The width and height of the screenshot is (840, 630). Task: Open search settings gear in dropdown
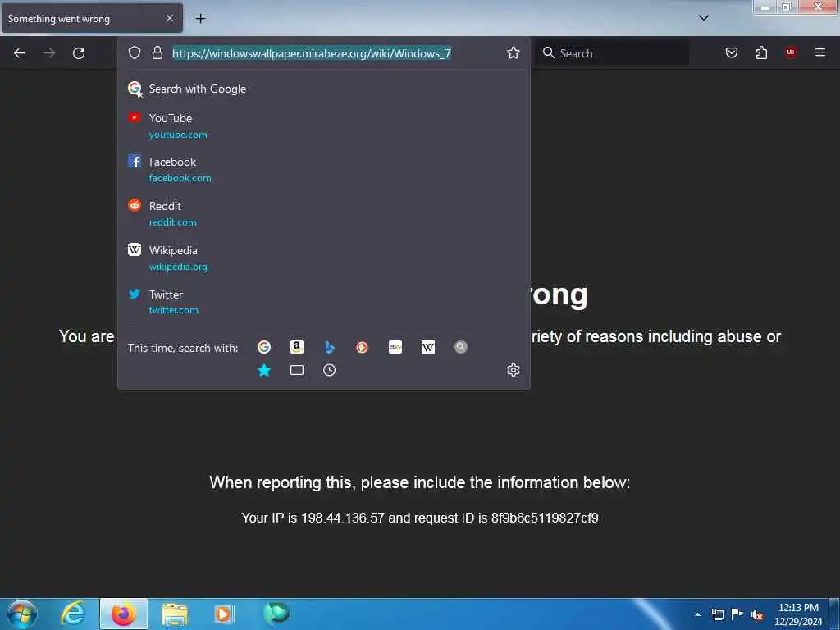coord(514,370)
